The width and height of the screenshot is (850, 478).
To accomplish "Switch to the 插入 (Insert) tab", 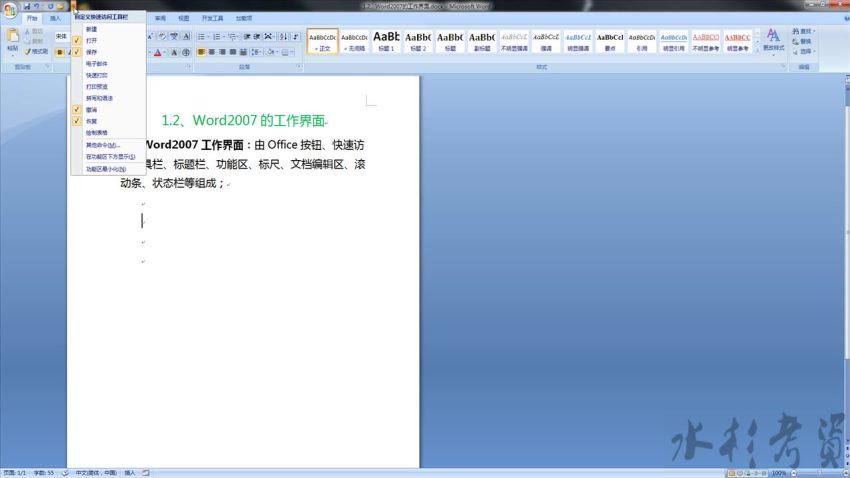I will coord(55,18).
